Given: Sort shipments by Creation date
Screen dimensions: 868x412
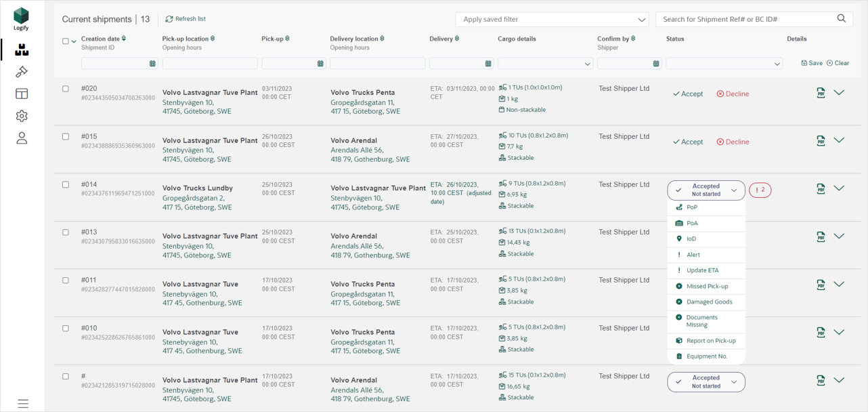Looking at the screenshot, I should 124,39.
